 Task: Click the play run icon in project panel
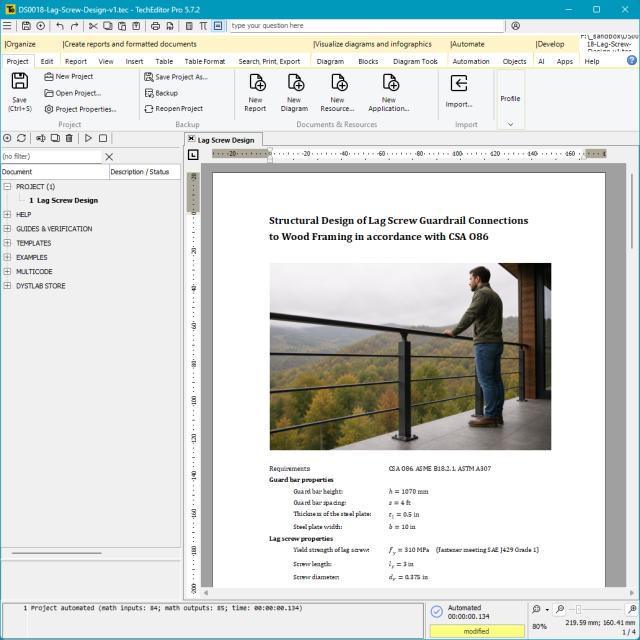click(x=88, y=138)
